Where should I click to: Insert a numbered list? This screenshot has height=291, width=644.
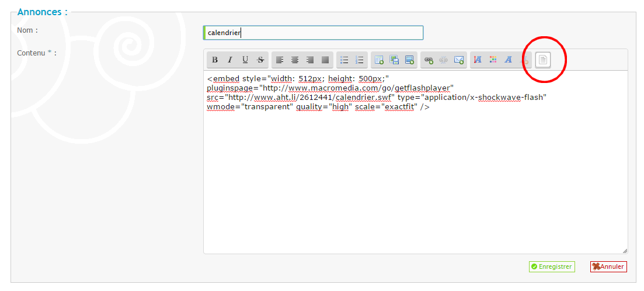[x=360, y=60]
